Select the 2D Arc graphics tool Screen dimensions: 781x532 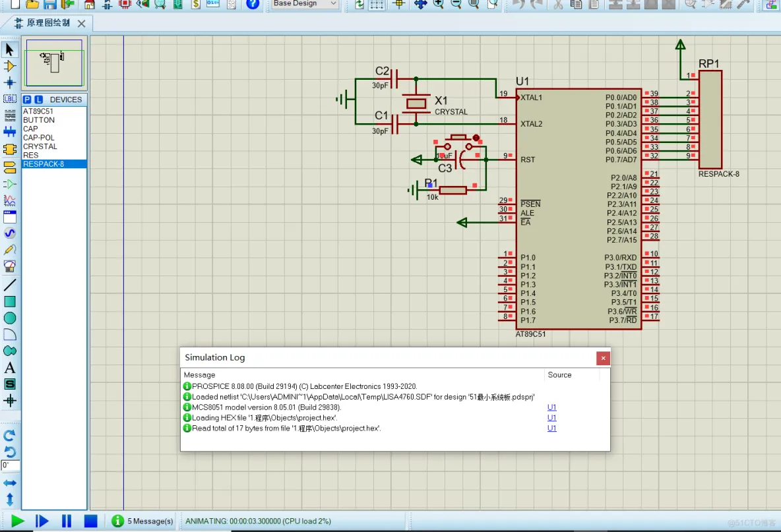pos(9,334)
